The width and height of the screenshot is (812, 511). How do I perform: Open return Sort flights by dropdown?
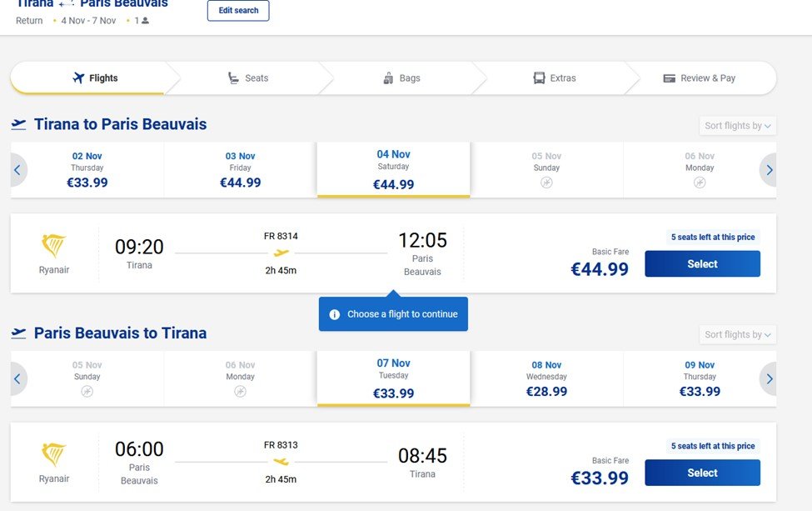738,334
